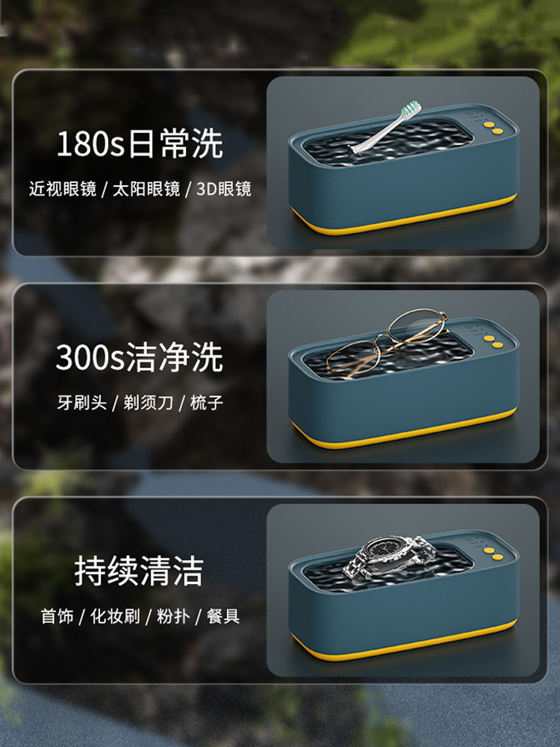Open the bottom product thumbnail with watch
The width and height of the screenshot is (560, 747).
click(x=403, y=590)
